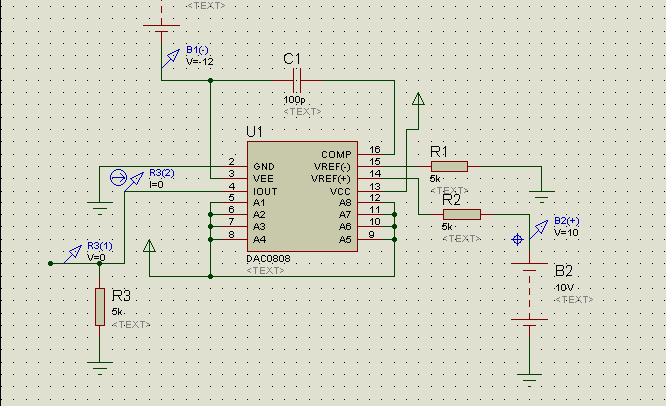Click the V=-12 probe reading
Image resolution: width=666 pixels, height=406 pixels.
pos(200,62)
